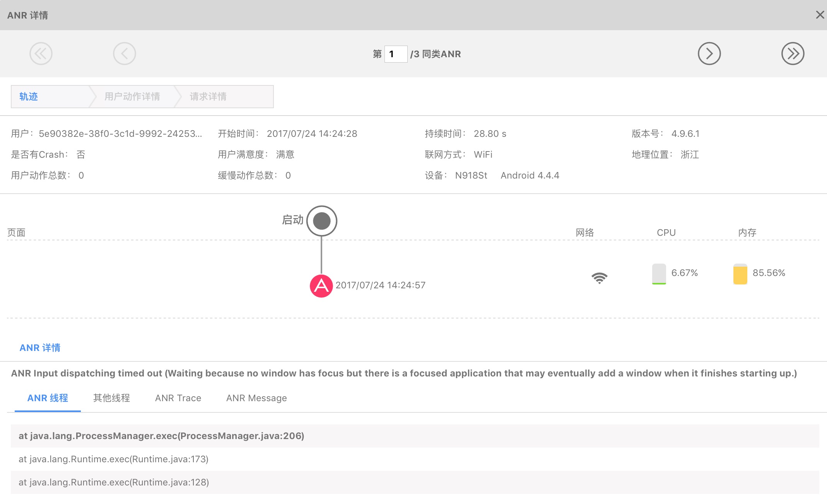
Task: Select the Runtime.java:173 stack trace line
Action: [415, 459]
